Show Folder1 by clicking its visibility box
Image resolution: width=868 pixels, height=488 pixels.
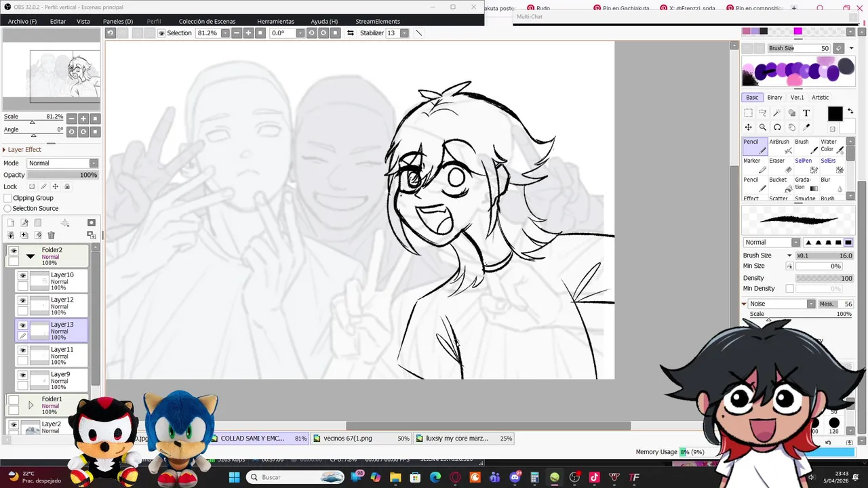pyautogui.click(x=14, y=400)
